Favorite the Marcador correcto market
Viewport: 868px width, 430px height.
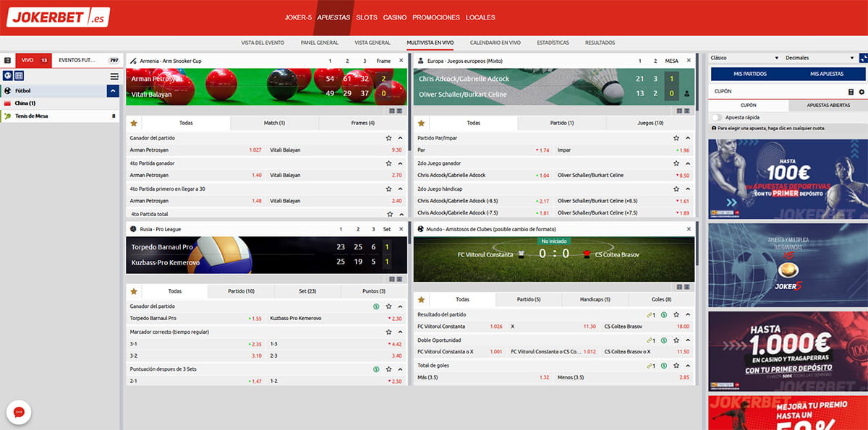pos(388,331)
